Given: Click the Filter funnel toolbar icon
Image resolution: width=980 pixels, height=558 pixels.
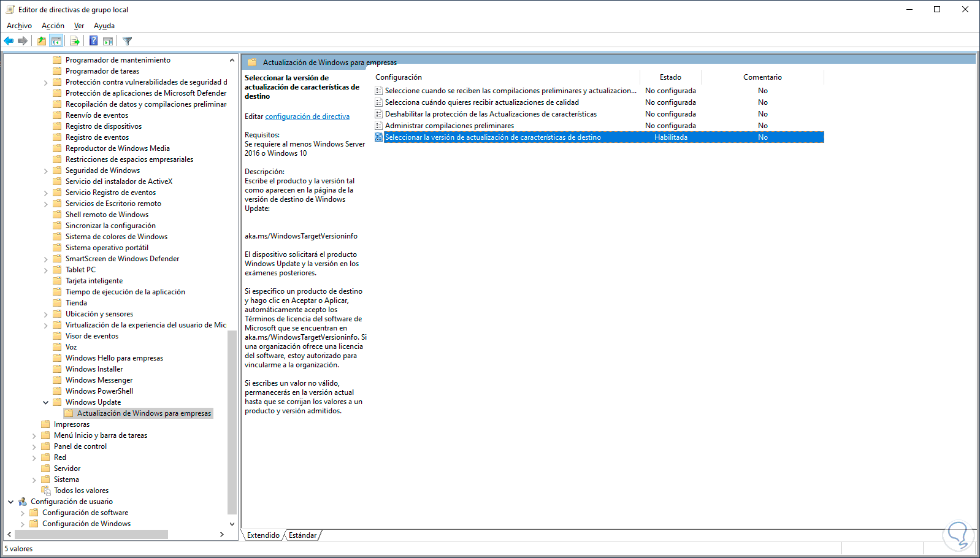Looking at the screenshot, I should point(127,41).
